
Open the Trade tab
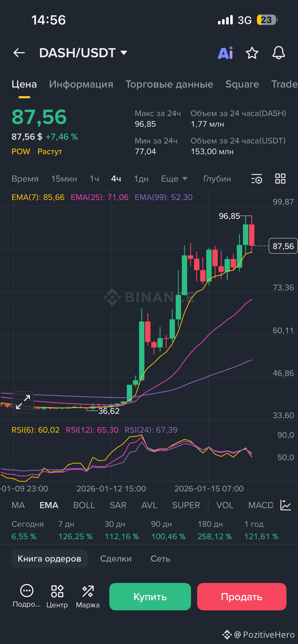pyautogui.click(x=284, y=84)
